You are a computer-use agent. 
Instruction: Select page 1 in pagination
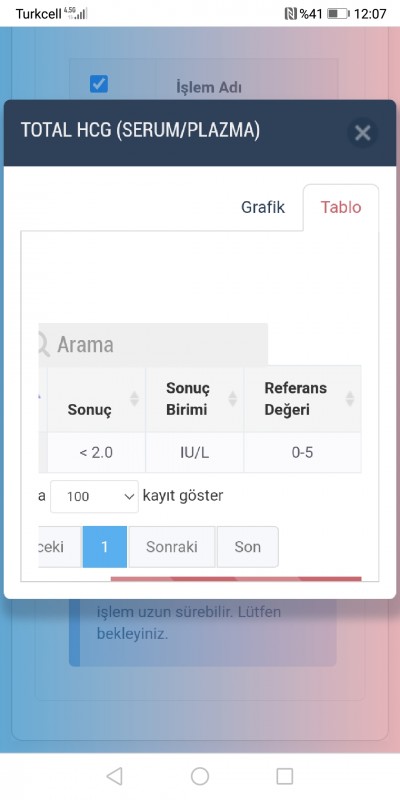click(105, 547)
